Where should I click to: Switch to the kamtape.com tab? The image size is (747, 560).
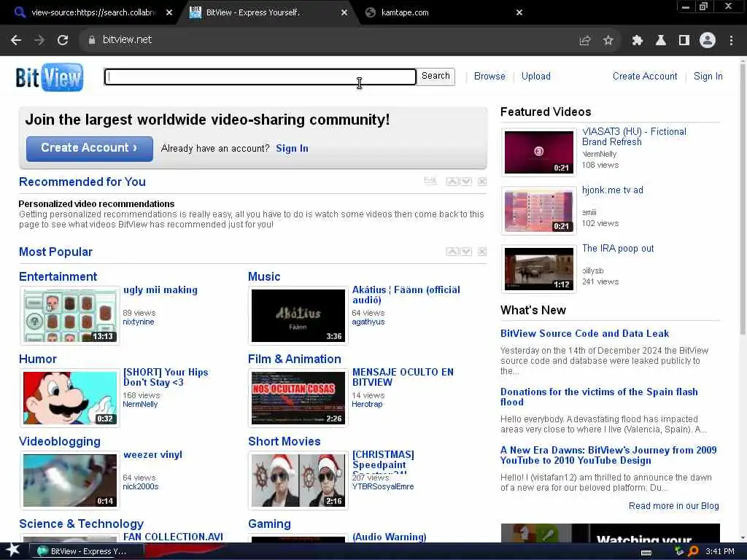click(443, 12)
